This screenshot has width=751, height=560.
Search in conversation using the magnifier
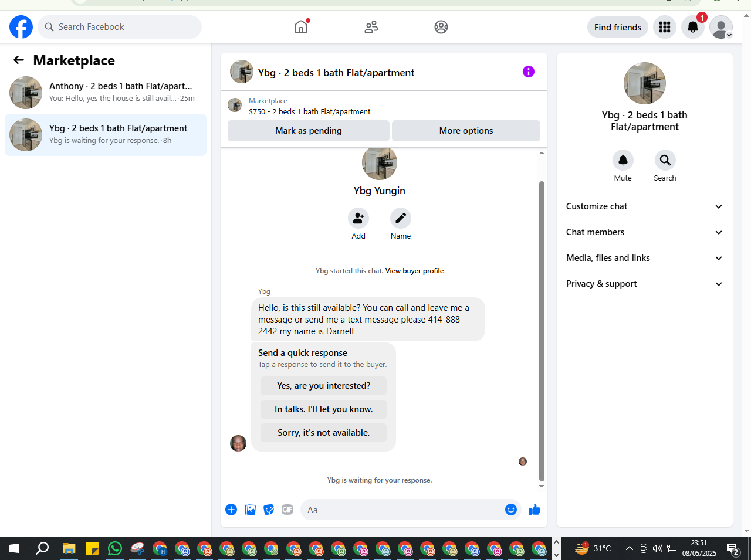665,160
